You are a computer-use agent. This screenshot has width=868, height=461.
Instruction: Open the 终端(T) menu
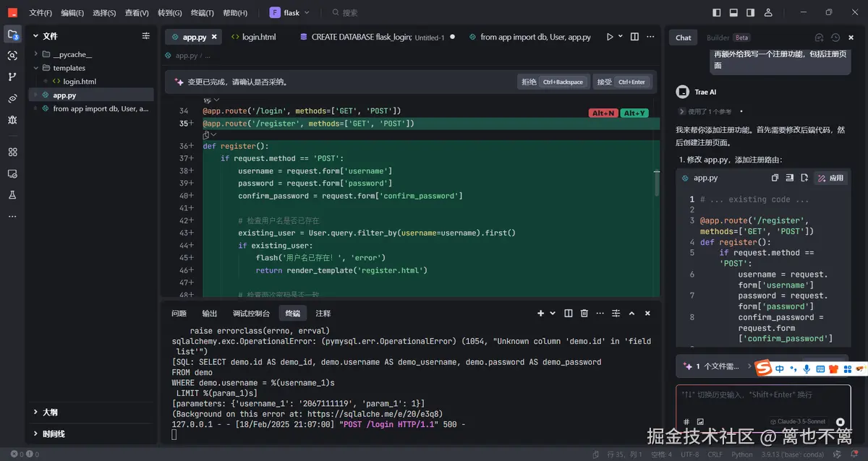(x=203, y=12)
